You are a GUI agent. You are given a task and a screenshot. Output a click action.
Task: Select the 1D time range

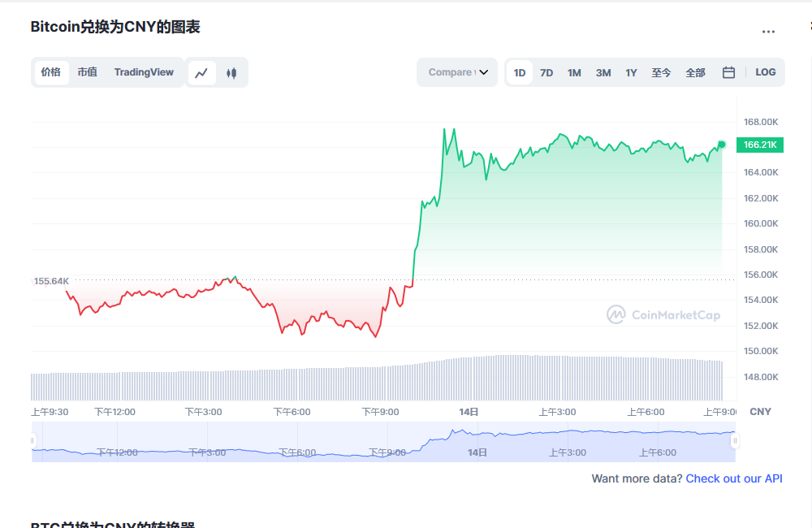(x=520, y=72)
